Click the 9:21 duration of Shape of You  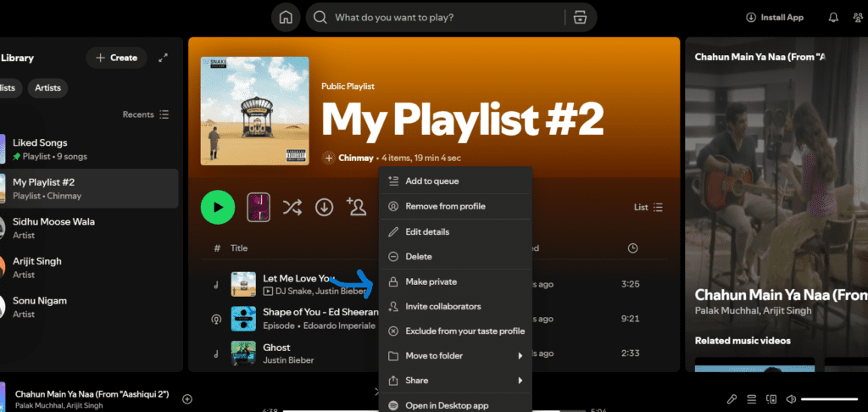[x=631, y=319]
